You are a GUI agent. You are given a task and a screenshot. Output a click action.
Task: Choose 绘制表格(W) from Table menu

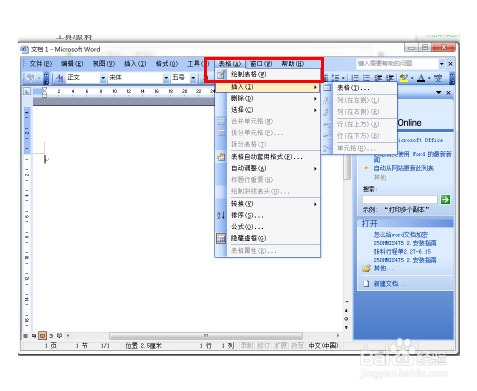pos(267,75)
